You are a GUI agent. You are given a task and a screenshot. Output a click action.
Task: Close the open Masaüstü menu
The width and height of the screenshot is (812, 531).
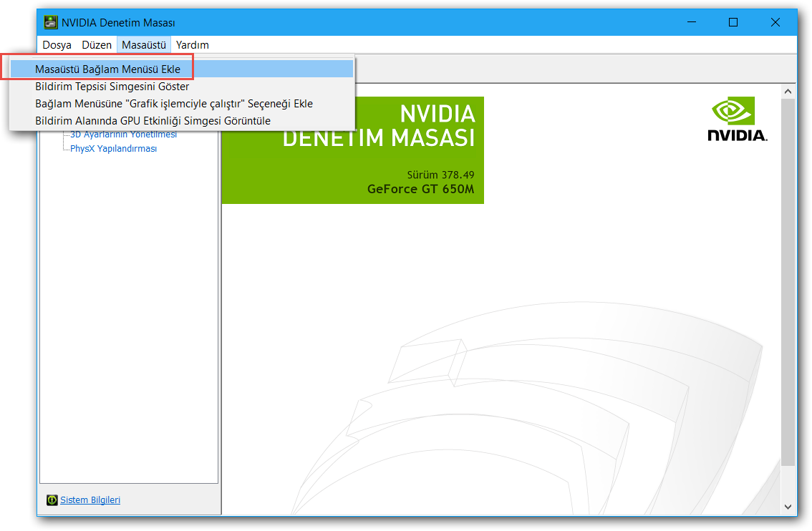click(144, 45)
